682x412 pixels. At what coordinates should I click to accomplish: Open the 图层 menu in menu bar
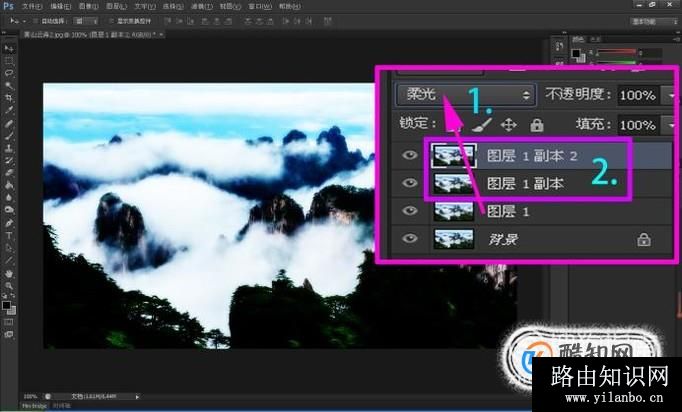click(x=117, y=7)
